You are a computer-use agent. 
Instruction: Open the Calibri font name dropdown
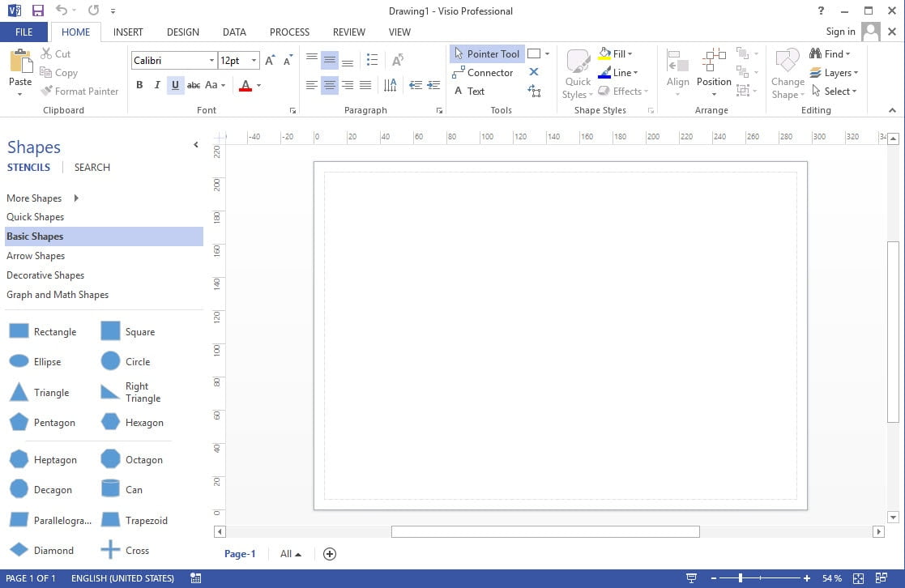[211, 61]
